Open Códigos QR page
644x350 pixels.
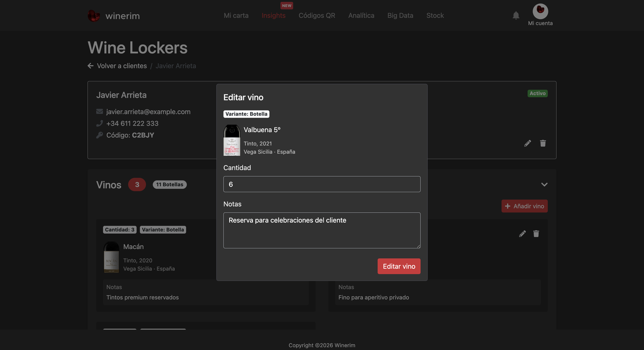click(x=317, y=15)
